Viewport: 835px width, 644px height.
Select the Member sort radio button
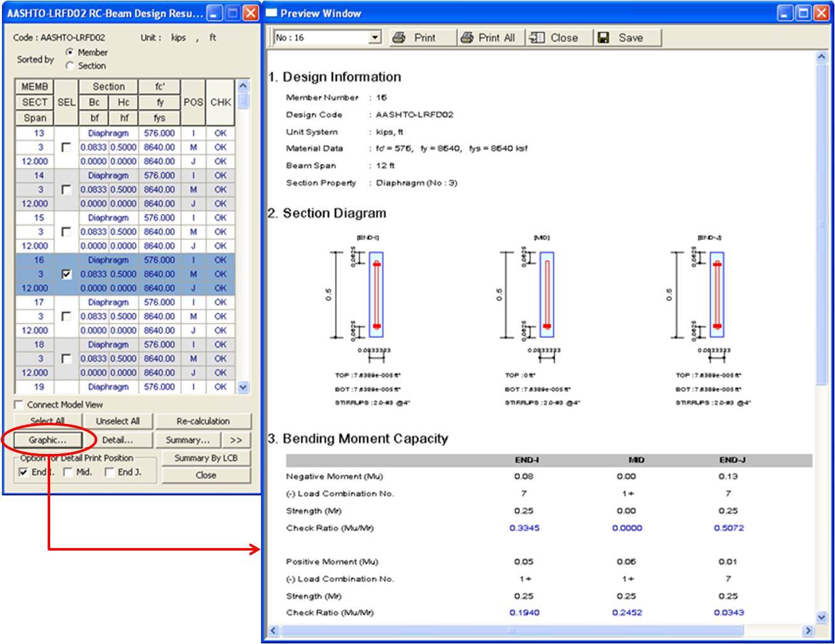point(70,52)
